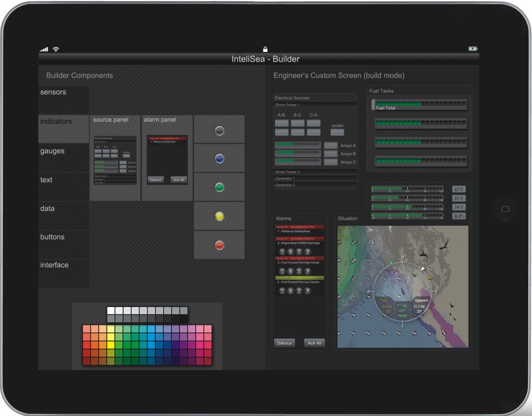Open details icon under Fuel Forward Port High Critical

tap(282, 271)
